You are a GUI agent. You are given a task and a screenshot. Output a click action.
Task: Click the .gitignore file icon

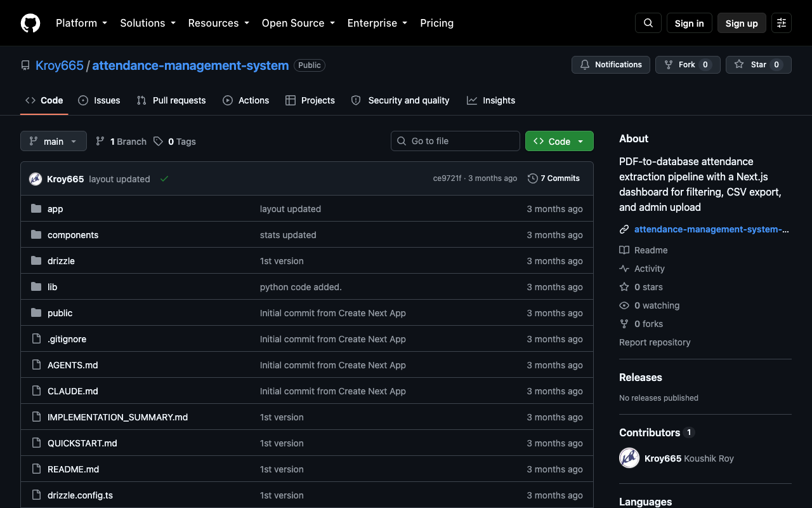click(36, 339)
